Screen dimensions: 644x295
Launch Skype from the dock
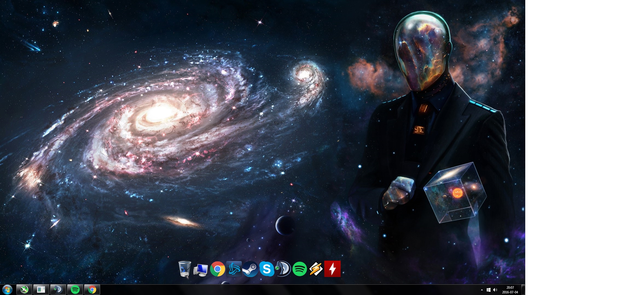(x=267, y=269)
